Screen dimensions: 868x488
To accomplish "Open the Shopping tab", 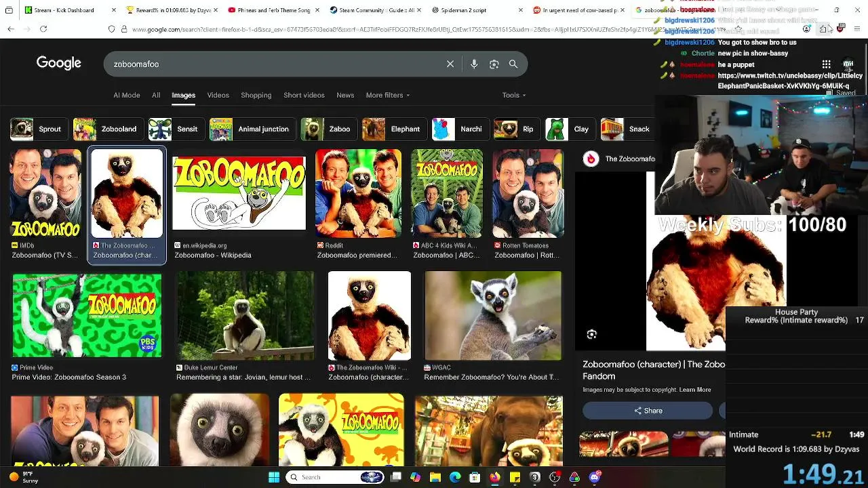I will [256, 95].
